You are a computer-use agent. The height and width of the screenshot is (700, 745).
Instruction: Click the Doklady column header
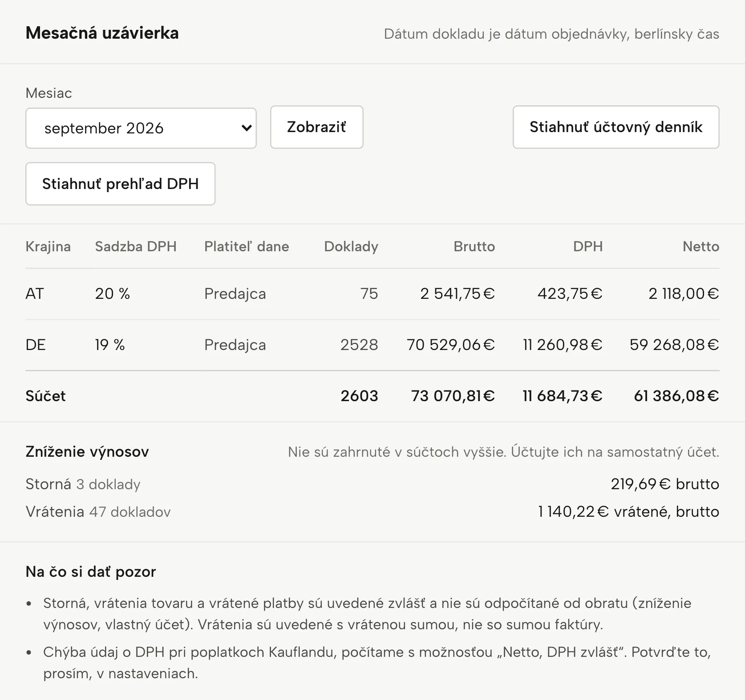tap(351, 247)
